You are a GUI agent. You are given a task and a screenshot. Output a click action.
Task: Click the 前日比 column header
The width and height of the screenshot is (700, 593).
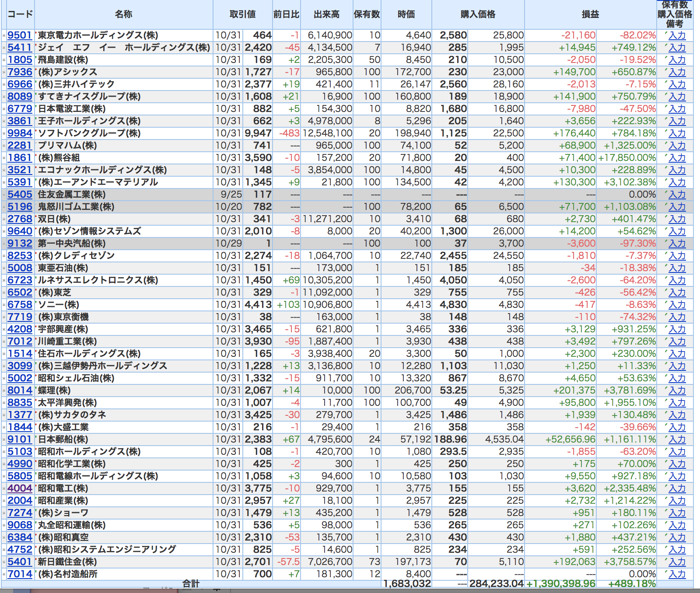(x=287, y=14)
